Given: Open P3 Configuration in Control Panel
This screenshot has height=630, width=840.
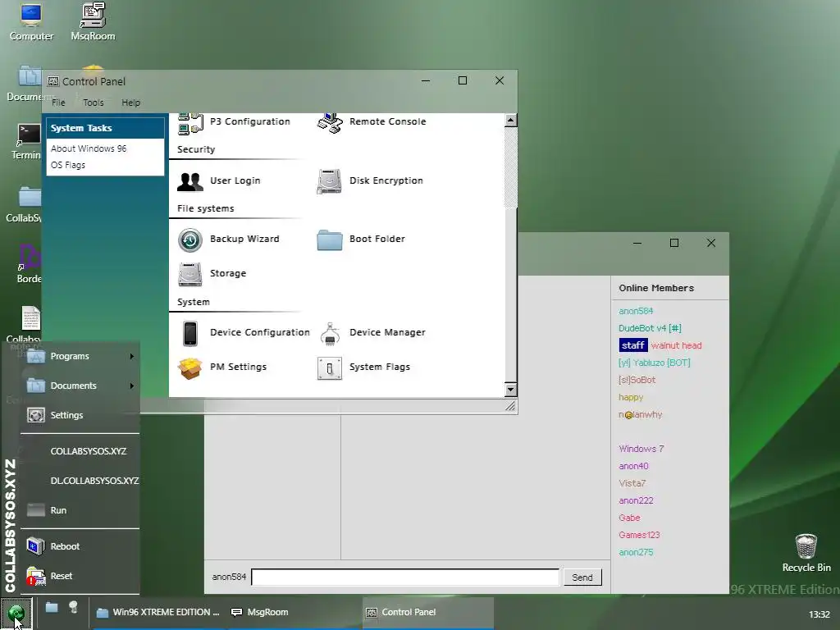Looking at the screenshot, I should click(234, 122).
